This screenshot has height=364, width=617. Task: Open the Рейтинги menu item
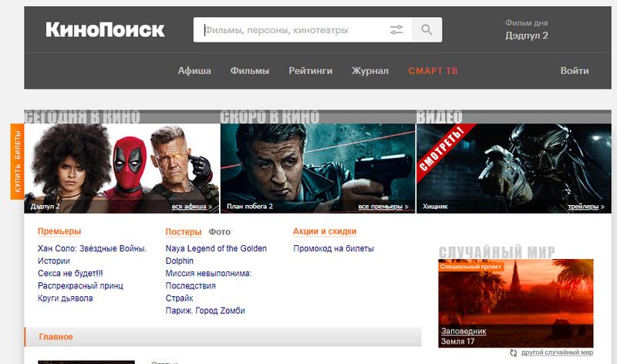tap(311, 71)
